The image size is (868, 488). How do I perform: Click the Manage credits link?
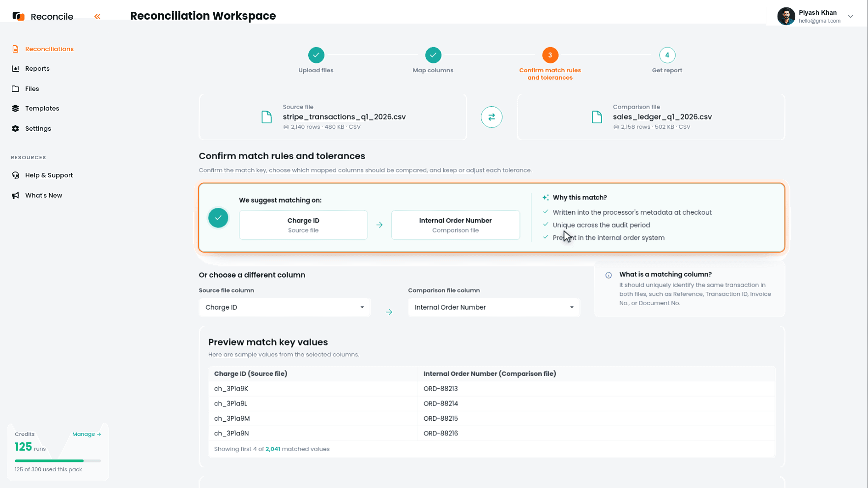click(87, 434)
